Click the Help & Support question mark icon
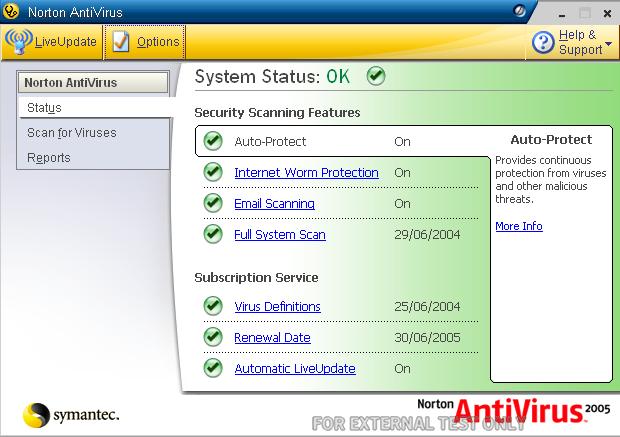 pos(543,42)
